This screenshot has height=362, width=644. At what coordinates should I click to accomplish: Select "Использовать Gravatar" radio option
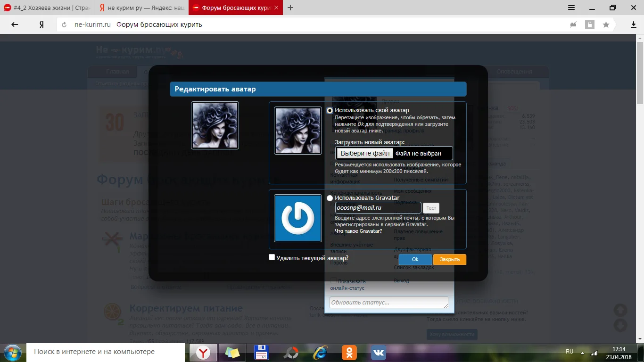330,198
